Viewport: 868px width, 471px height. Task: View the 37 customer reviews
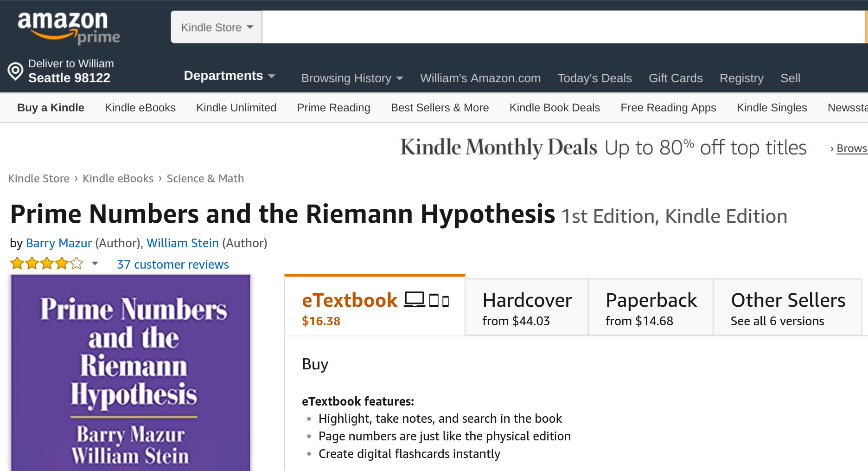172,265
